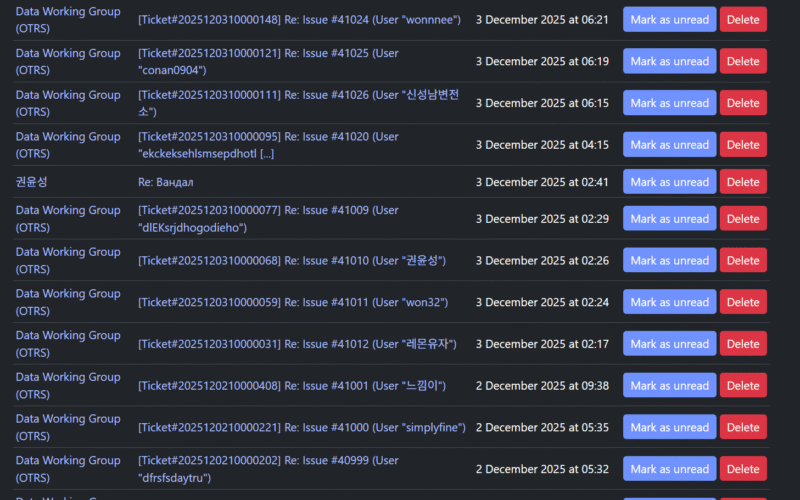Mark Issue #41001 message as unread
Viewport: 800px width, 500px height.
[x=669, y=386]
